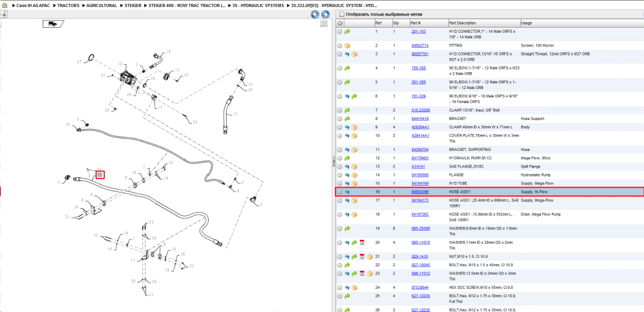644x312 pixels.
Task: Open part number link 87538644
Action: pos(420,288)
